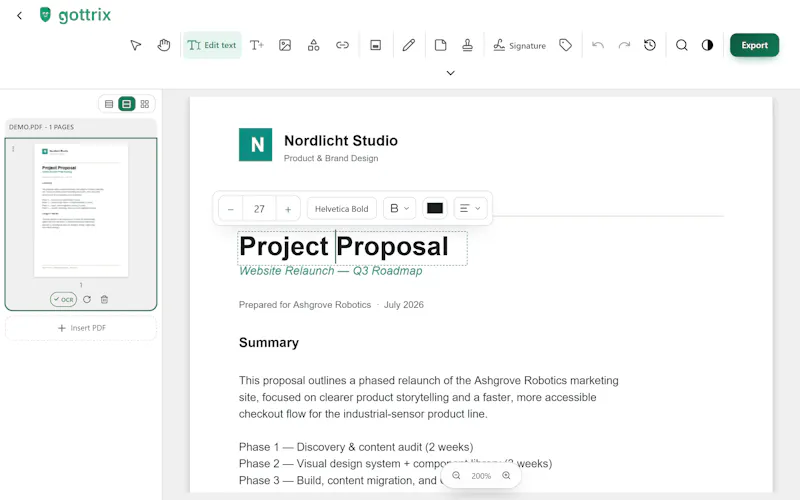Switch to list view of pages
The width and height of the screenshot is (800, 500).
[109, 104]
